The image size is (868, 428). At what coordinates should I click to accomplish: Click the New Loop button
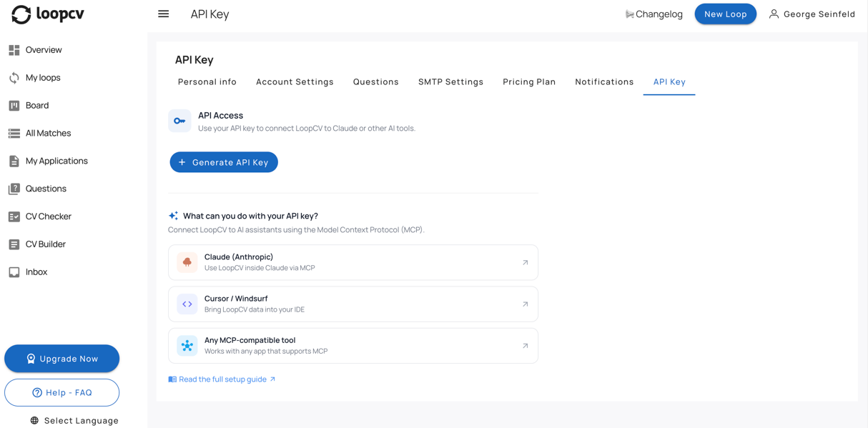[726, 14]
